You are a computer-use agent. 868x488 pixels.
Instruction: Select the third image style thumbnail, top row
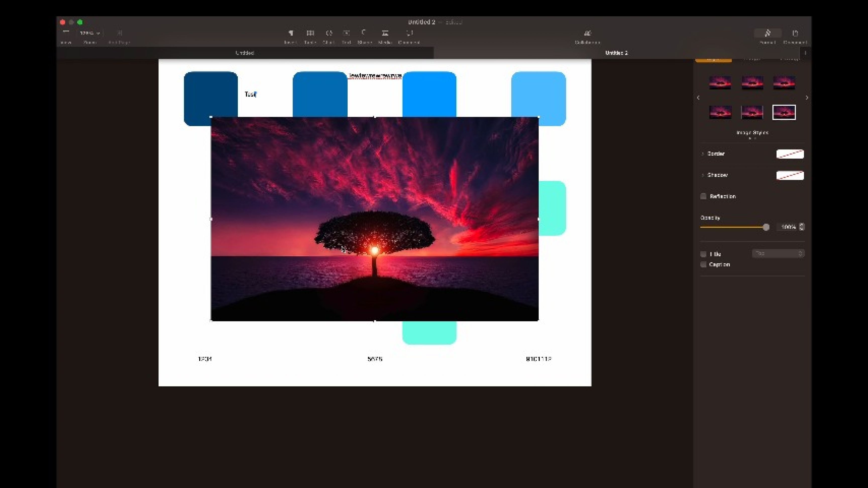click(784, 83)
